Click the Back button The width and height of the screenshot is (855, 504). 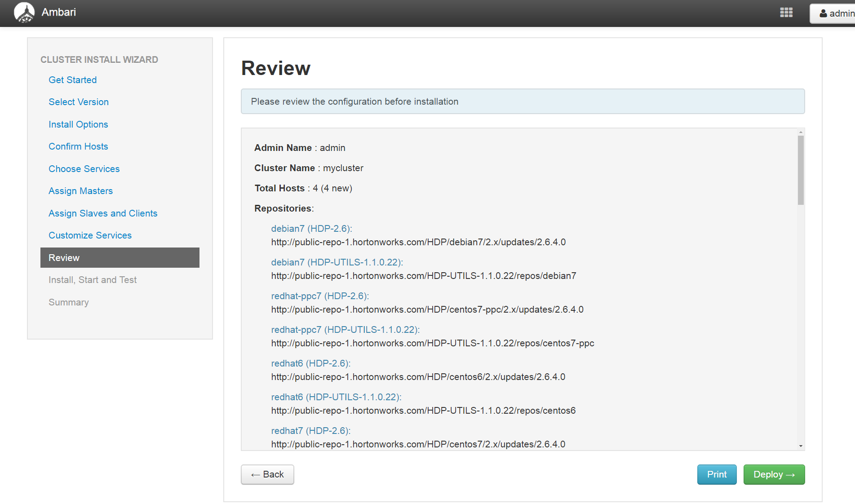pos(267,474)
